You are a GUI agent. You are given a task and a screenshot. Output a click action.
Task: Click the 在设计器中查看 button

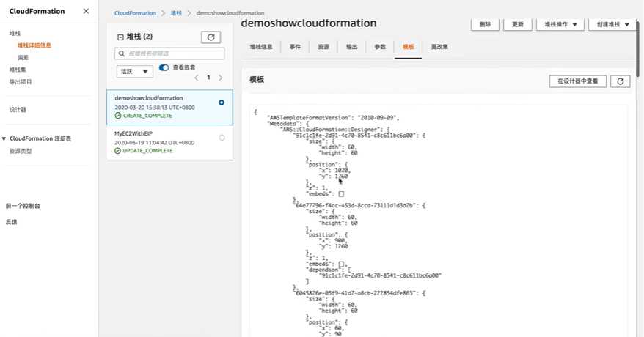pyautogui.click(x=577, y=81)
